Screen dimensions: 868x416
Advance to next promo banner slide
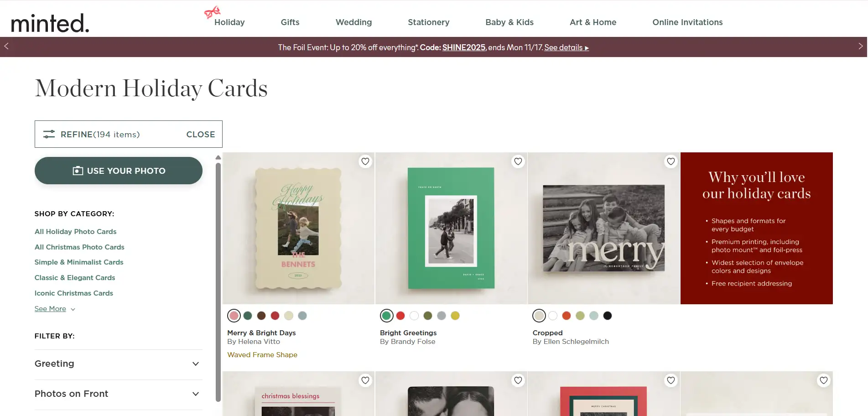point(860,47)
